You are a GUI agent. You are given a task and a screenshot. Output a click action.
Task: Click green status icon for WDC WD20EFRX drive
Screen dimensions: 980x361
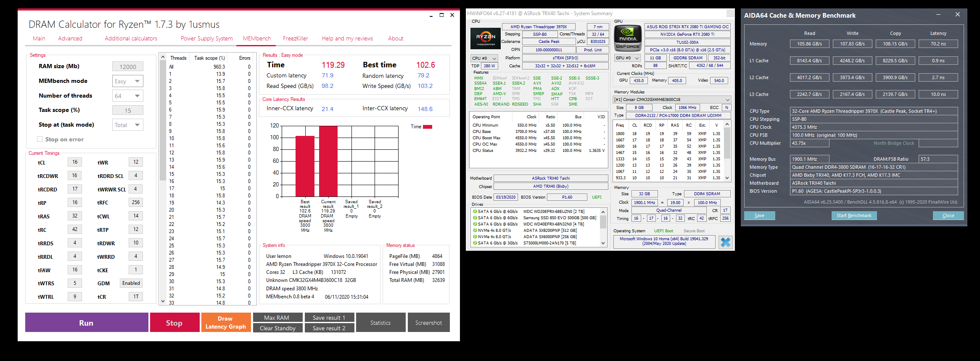(475, 212)
